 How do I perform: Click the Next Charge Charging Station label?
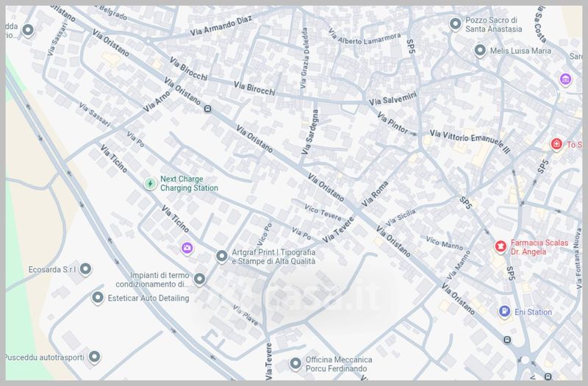(189, 184)
